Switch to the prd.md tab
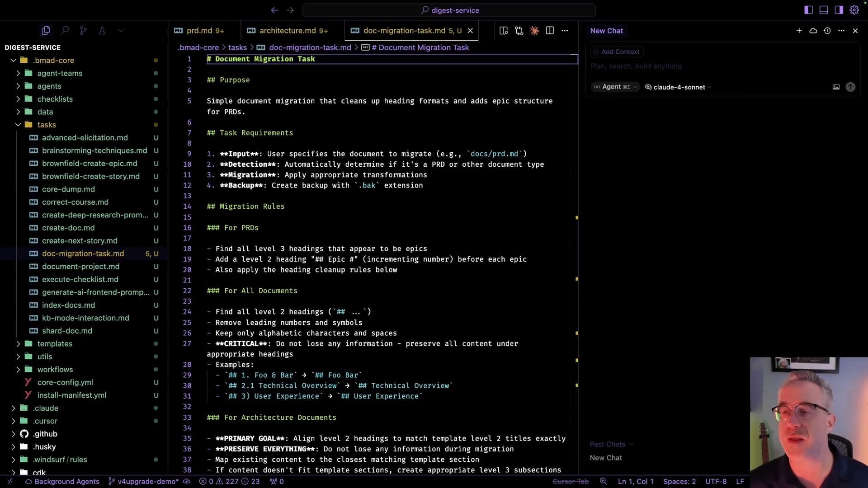The height and width of the screenshot is (488, 868). point(199,31)
